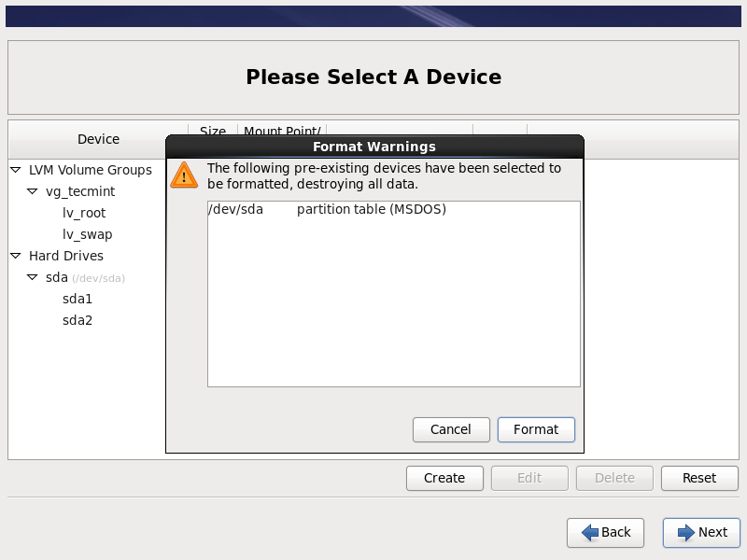Click the orange warning triangle icon

pos(184,175)
